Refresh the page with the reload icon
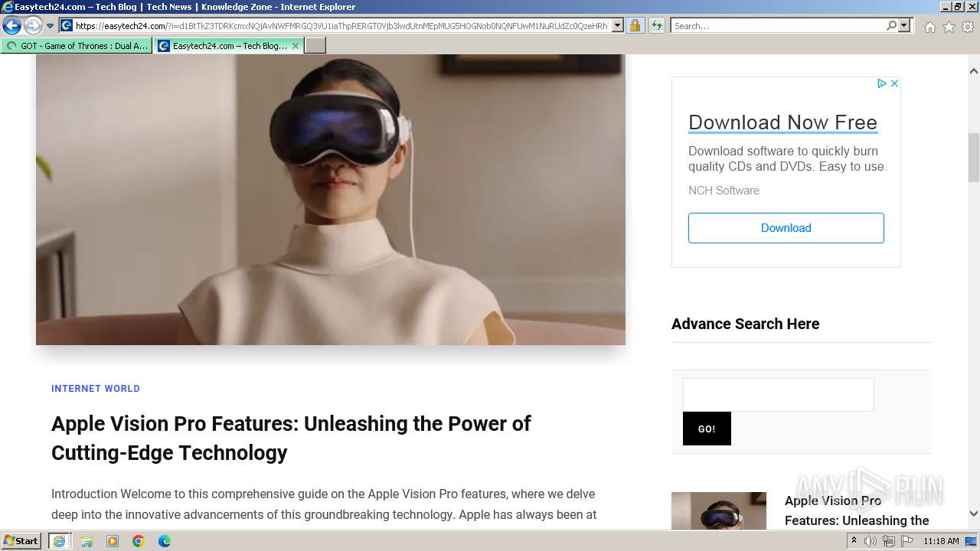The image size is (980, 551). (656, 26)
